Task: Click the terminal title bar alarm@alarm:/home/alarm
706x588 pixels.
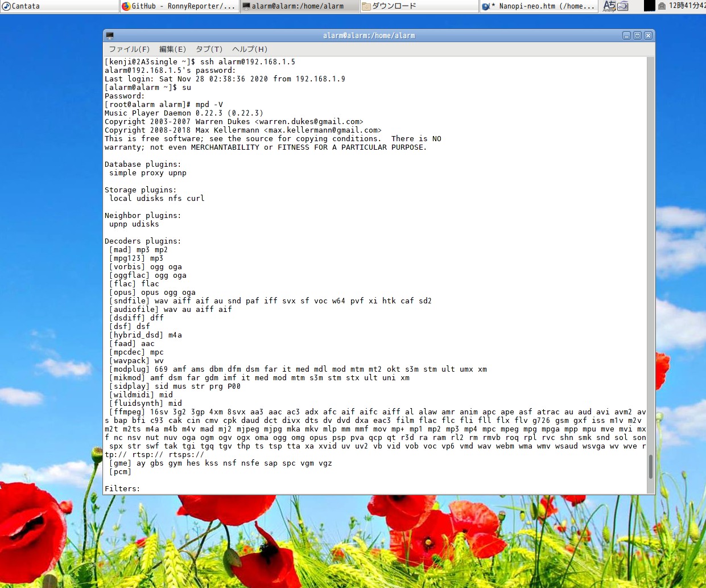Action: tap(369, 36)
